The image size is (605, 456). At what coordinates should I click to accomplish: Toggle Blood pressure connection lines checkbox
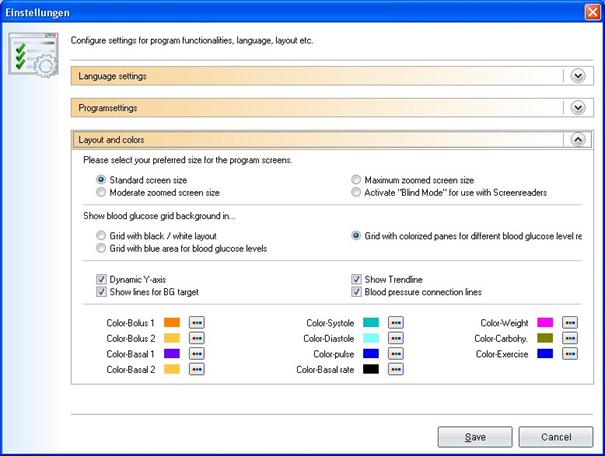tap(357, 292)
